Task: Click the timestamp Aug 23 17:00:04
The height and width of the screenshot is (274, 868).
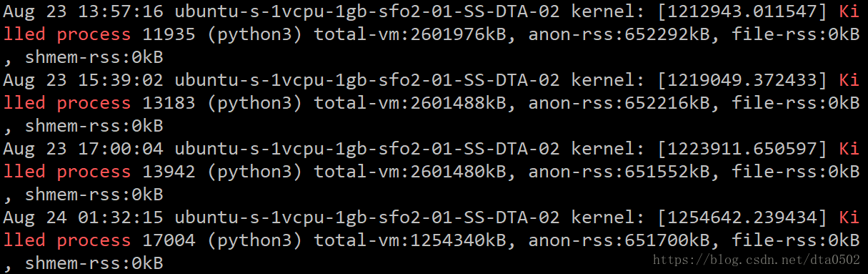Action: coord(83,149)
